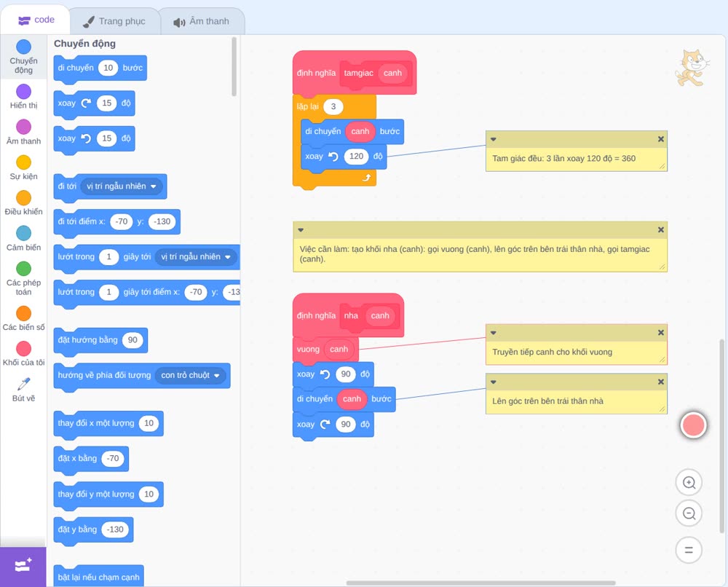Click the 'đặt hướng bằng' 90 field
728x587 pixels.
(132, 340)
